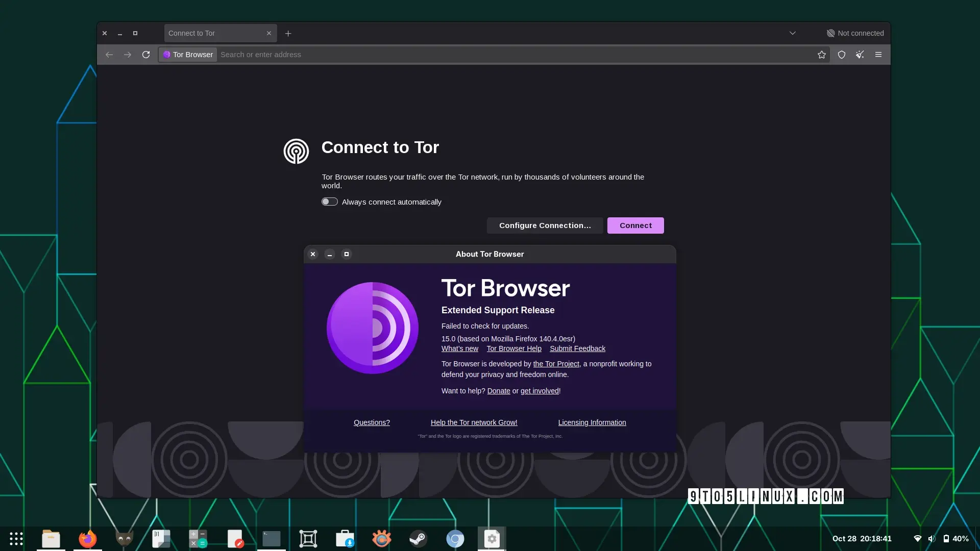Open the Tor Browser hamburger menu

[878, 55]
